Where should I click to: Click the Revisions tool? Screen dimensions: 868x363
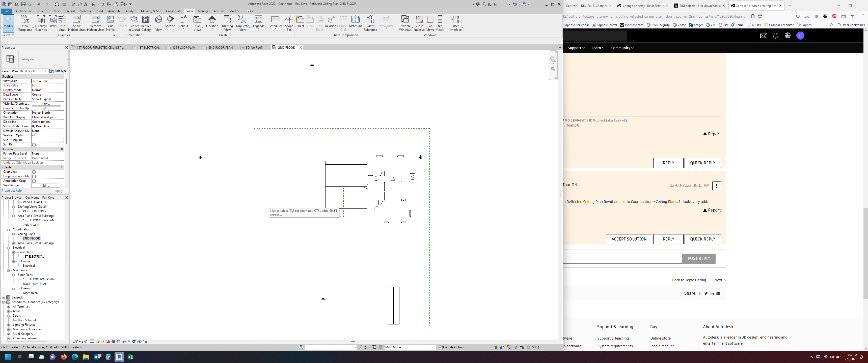coord(331,21)
